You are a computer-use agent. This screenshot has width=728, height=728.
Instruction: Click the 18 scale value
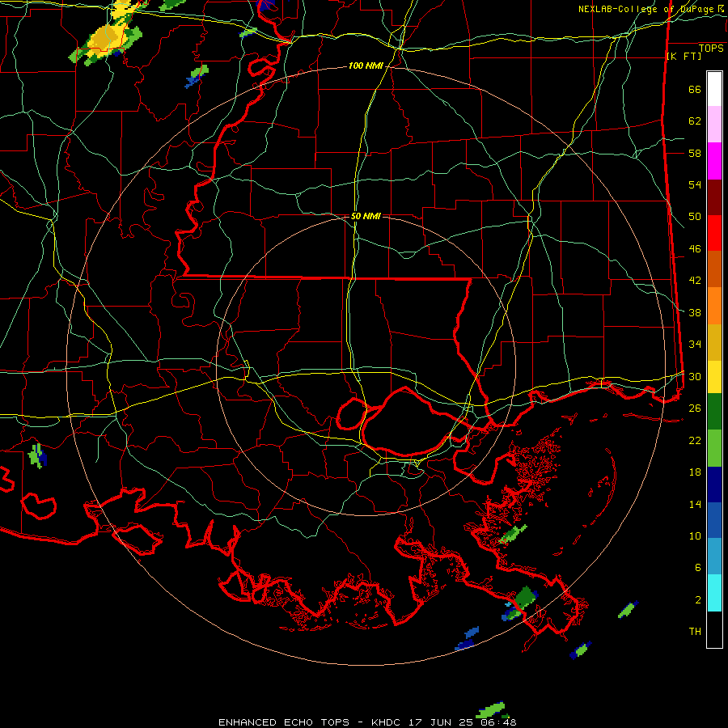click(x=695, y=472)
